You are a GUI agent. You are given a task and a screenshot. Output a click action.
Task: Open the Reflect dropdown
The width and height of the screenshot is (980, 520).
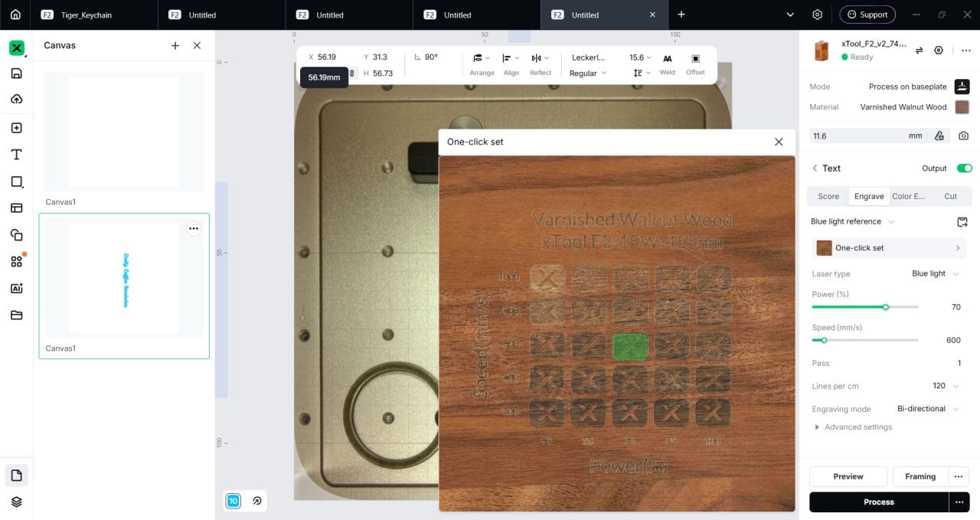tap(541, 64)
